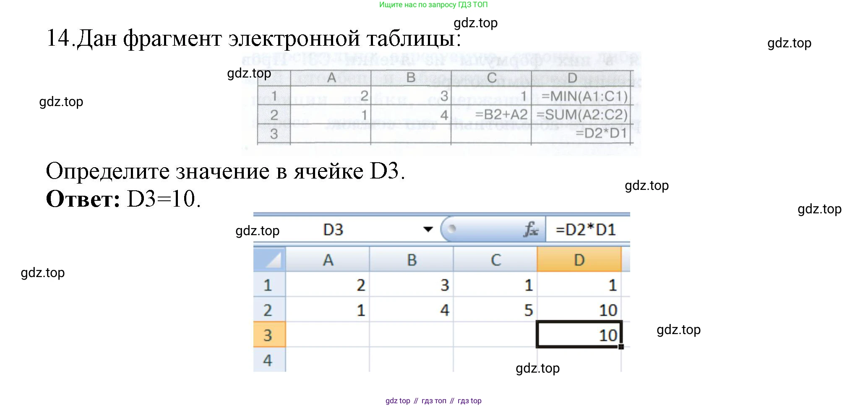The image size is (868, 407).
Task: Click cell C2 containing 5 in Excel
Action: [x=495, y=310]
